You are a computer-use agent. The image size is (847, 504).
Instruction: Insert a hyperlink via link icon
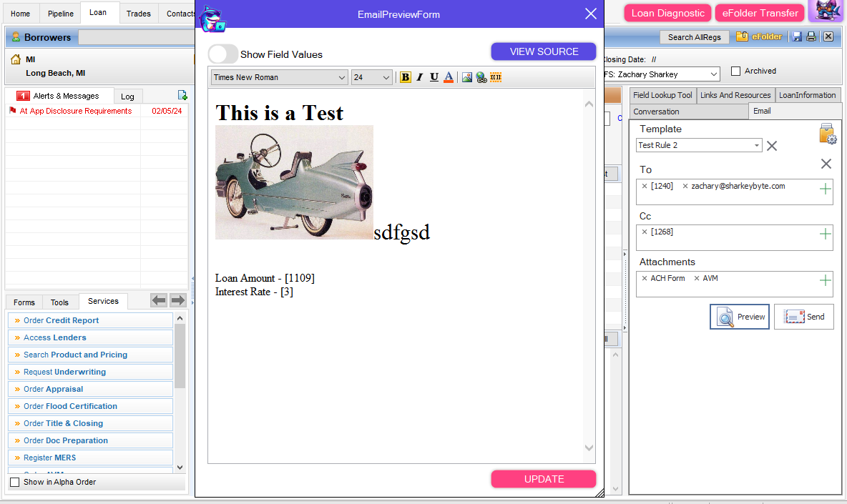click(x=481, y=77)
